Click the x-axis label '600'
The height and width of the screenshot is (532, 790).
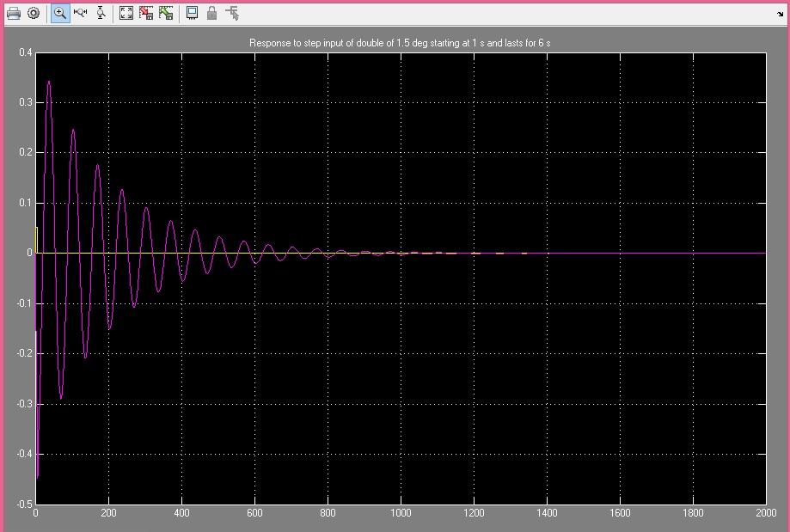tap(254, 513)
